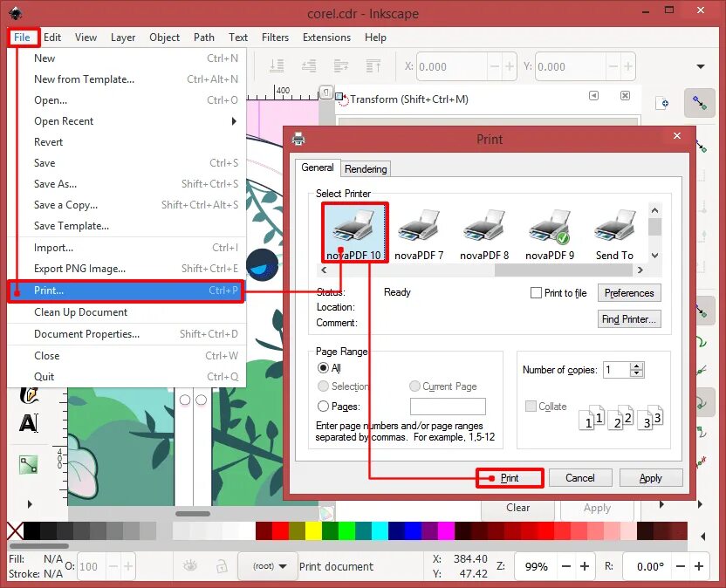Select the Pages radio button
Image resolution: width=726 pixels, height=588 pixels.
click(x=323, y=406)
